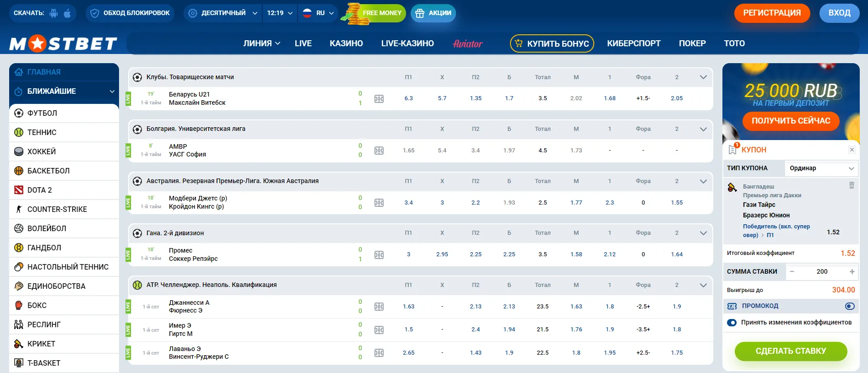Image resolution: width=868 pixels, height=373 pixels.
Task: Click the Android download icon
Action: [54, 13]
